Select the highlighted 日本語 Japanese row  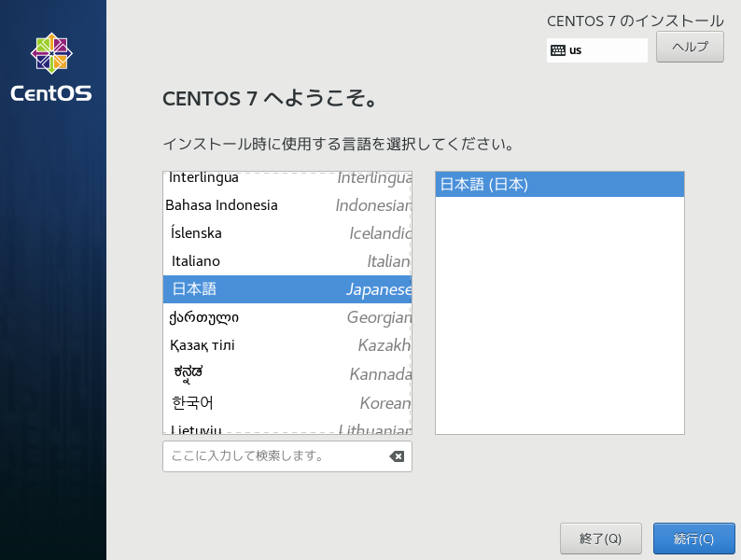pyautogui.click(x=287, y=289)
